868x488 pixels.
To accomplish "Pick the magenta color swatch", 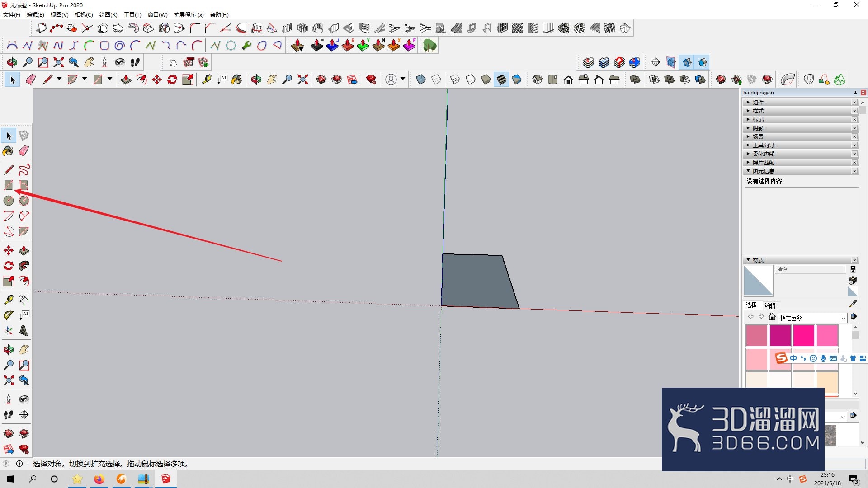I will [780, 336].
